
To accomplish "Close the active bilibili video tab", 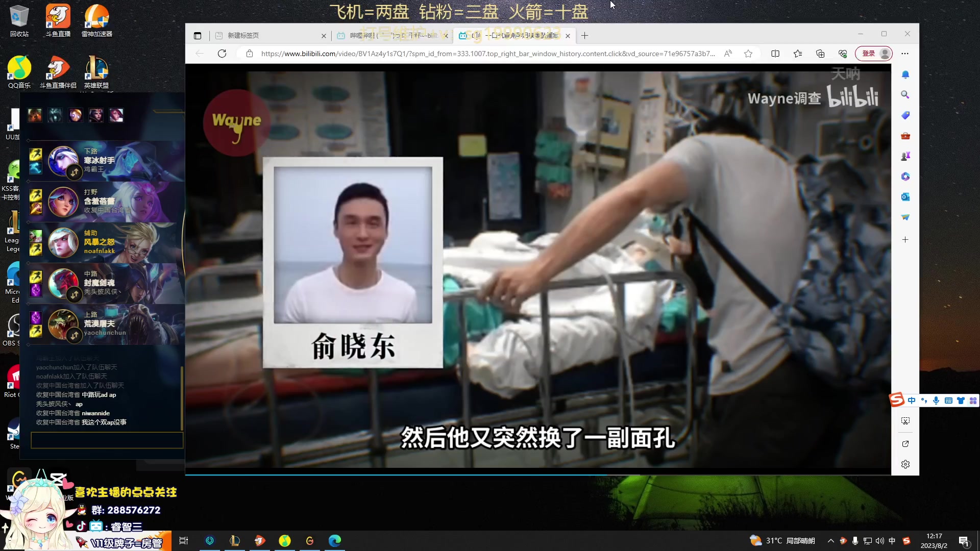I will coord(568,36).
